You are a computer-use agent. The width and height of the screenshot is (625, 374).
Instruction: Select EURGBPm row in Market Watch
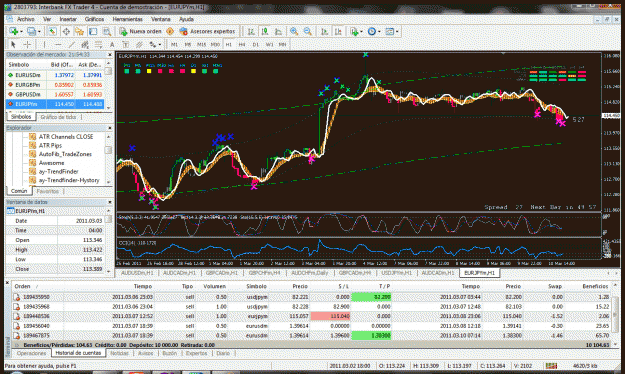click(x=55, y=85)
